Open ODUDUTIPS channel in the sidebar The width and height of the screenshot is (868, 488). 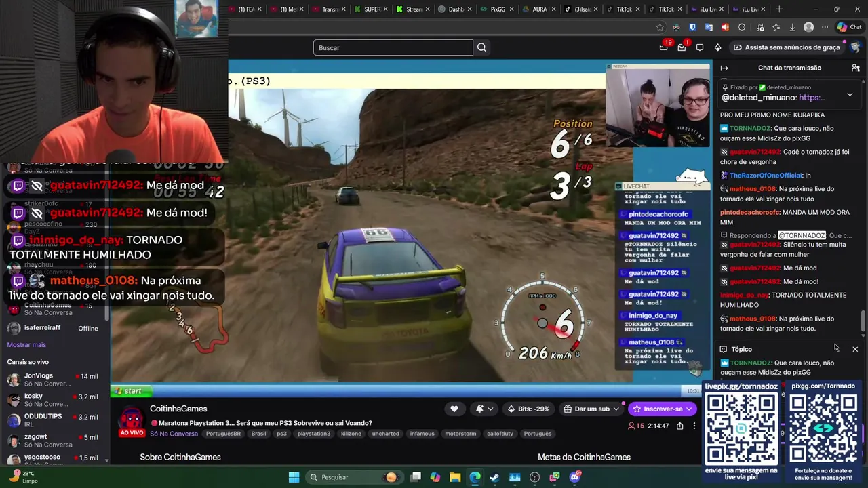[x=54, y=420]
